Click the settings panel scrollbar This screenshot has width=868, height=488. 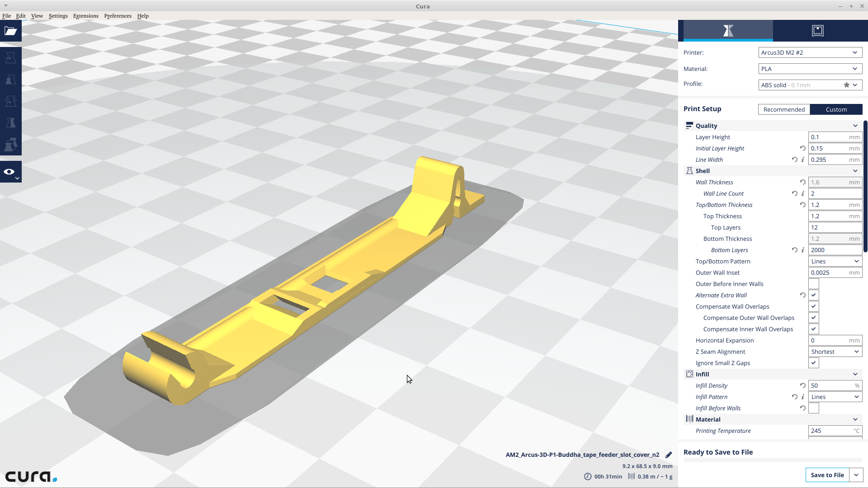click(x=865, y=186)
